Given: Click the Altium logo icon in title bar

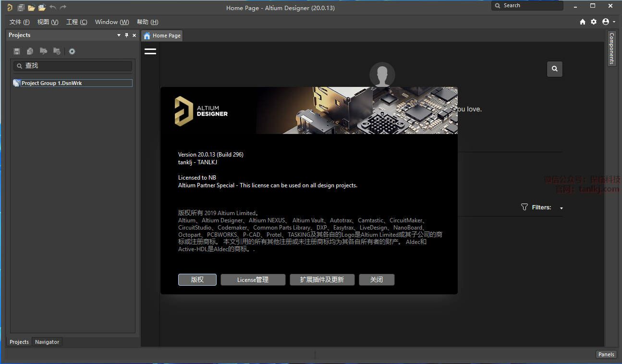Looking at the screenshot, I should tap(10, 7).
